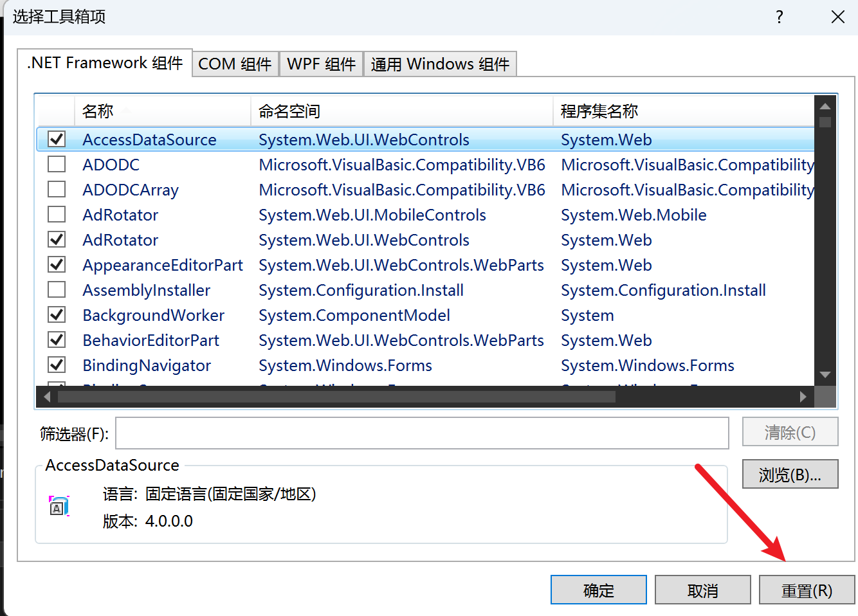Select the 通用 Windows 组件 tab

[x=440, y=64]
